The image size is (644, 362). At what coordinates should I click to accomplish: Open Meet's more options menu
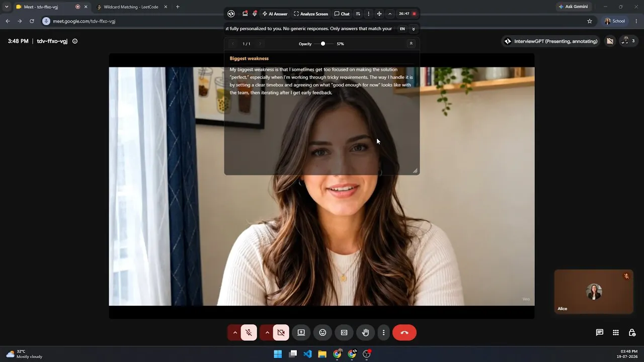383,332
